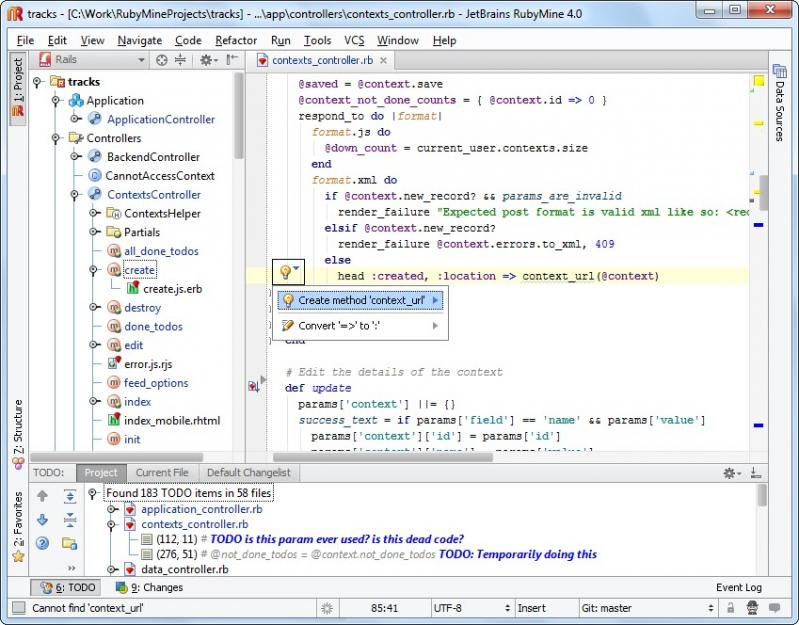Click editor horizontal scrollbar

tap(383, 457)
